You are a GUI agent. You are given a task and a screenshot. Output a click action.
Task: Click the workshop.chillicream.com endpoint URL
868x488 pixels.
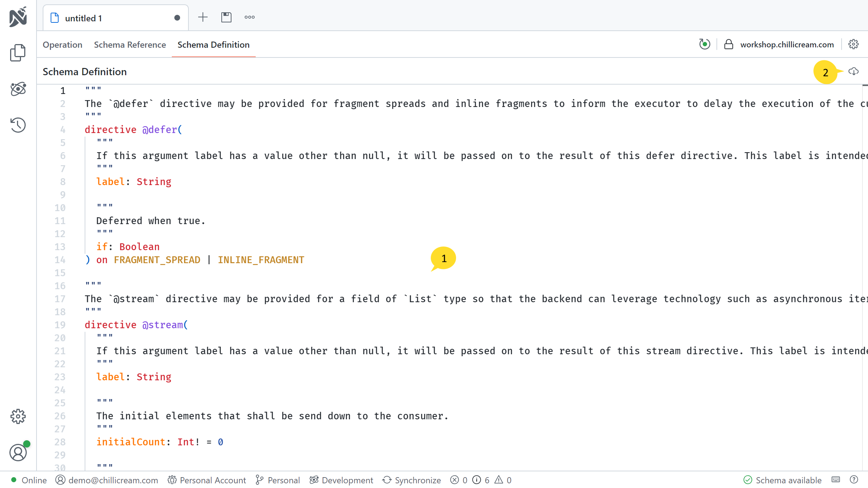(787, 44)
